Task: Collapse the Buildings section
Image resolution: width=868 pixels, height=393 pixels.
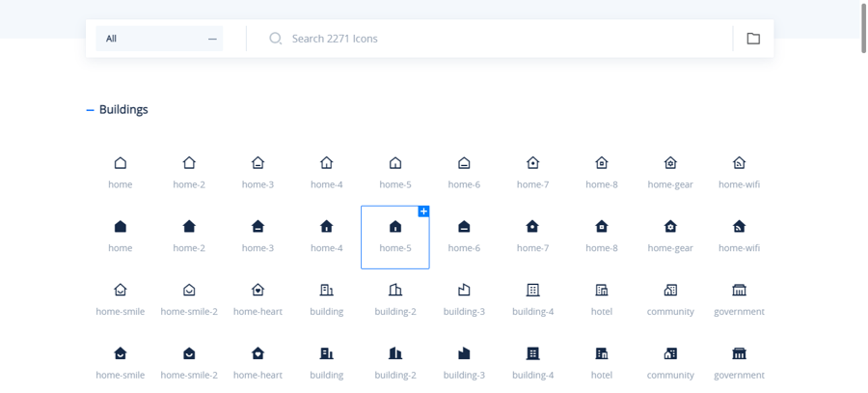Action: pos(91,110)
